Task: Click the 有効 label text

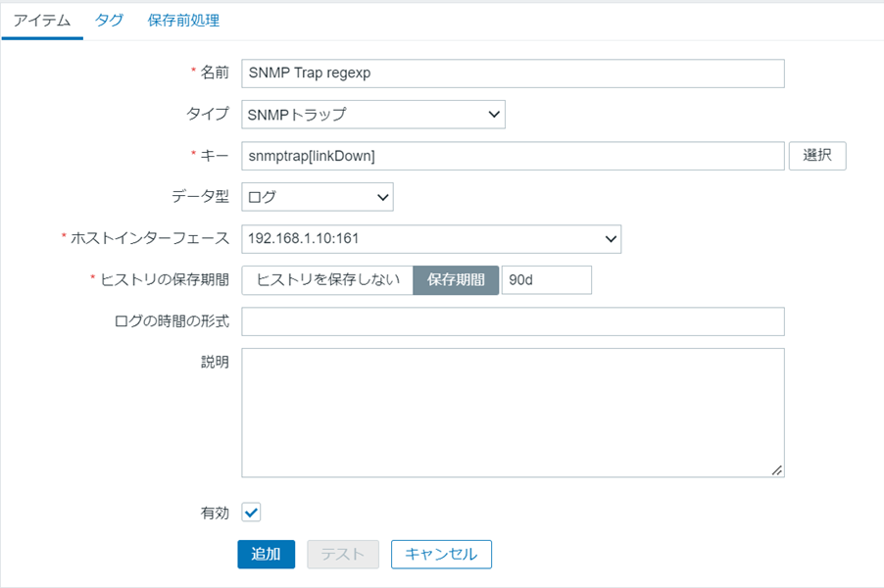Action: click(215, 513)
